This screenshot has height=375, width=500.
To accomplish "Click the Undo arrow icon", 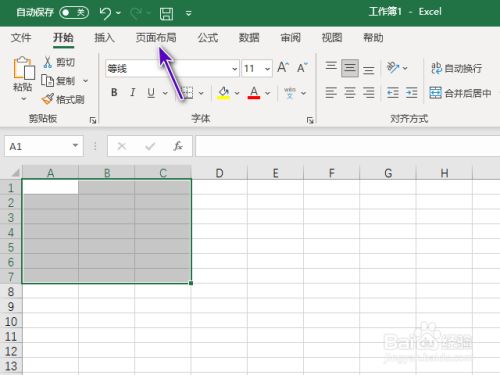I will click(x=105, y=13).
